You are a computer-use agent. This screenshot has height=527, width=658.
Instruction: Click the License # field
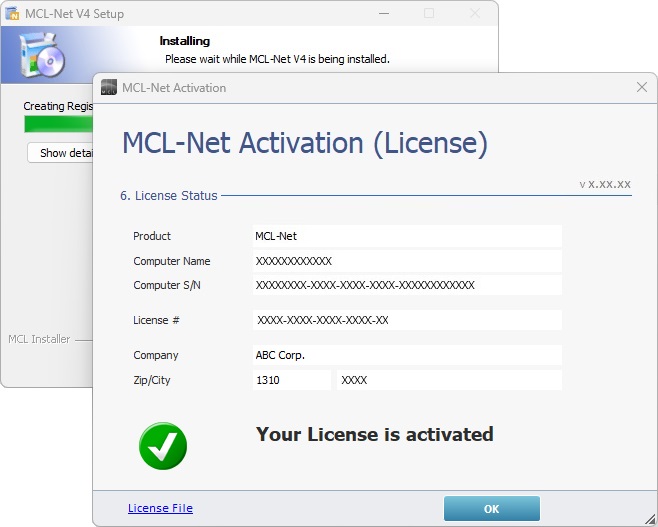tap(407, 320)
